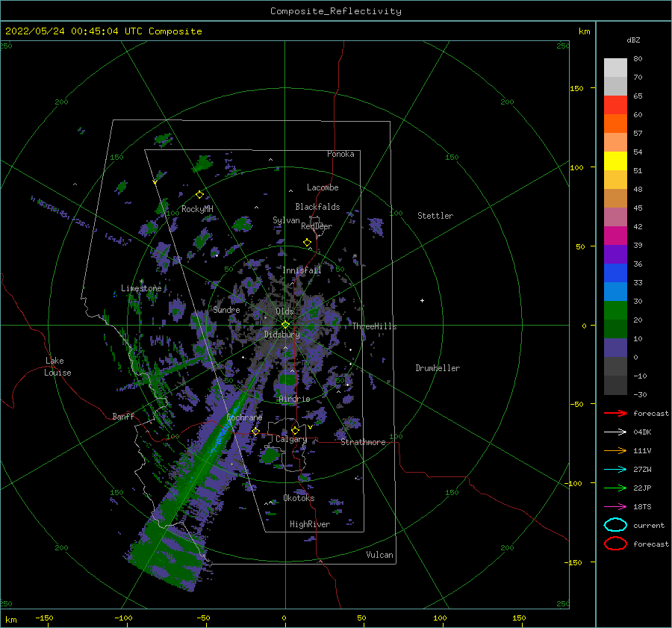Click the white 04DK arrow icon
672x628 pixels.
[615, 432]
